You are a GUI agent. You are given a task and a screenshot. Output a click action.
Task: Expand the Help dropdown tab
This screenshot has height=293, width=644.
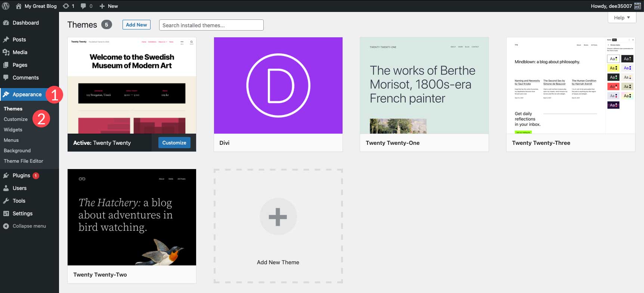pos(622,18)
